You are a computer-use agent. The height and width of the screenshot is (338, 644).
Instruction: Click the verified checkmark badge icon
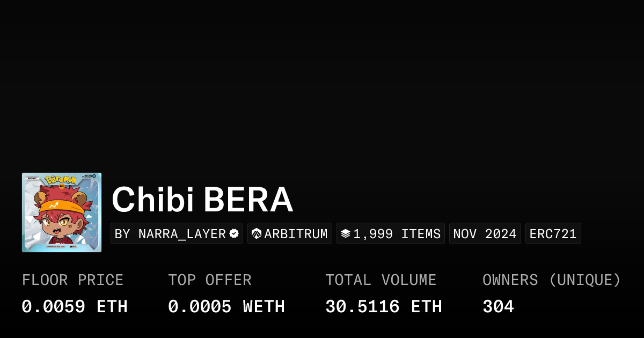click(234, 233)
